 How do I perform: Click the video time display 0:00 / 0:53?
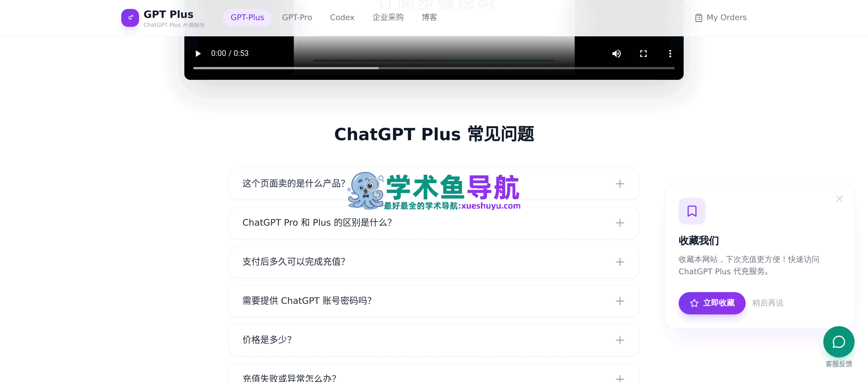tap(230, 53)
